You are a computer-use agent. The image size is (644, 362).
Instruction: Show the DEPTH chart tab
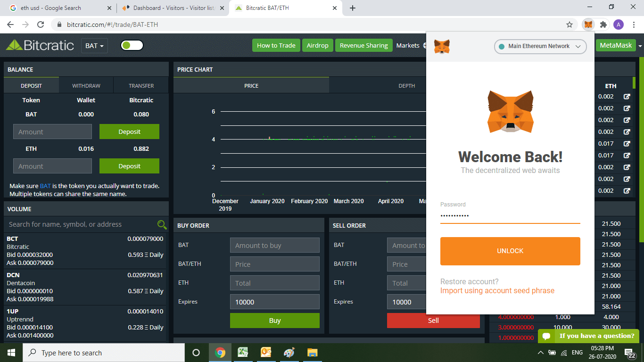click(406, 86)
